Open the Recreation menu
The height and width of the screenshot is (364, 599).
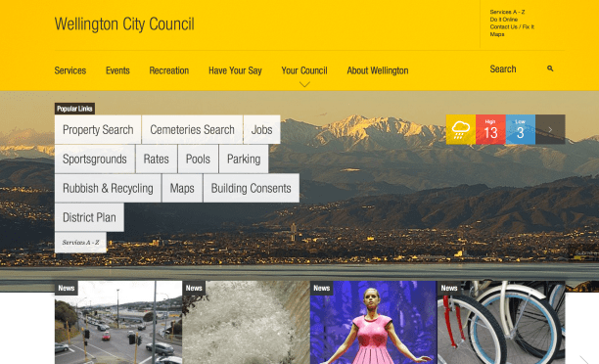point(169,70)
